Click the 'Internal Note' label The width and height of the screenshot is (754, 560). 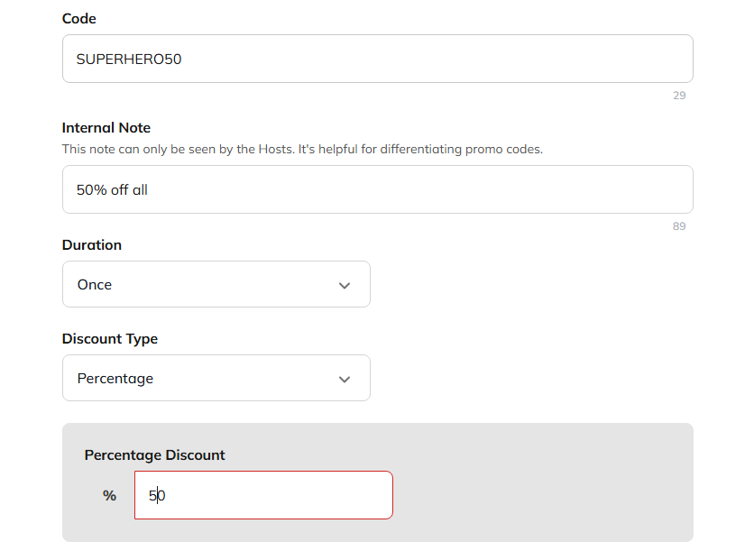pos(106,128)
